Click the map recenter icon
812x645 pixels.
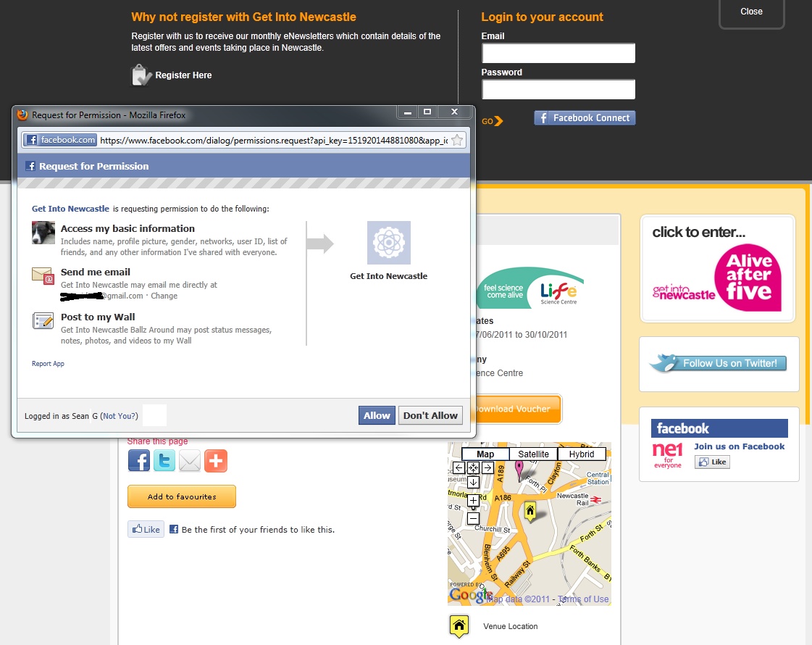(473, 468)
